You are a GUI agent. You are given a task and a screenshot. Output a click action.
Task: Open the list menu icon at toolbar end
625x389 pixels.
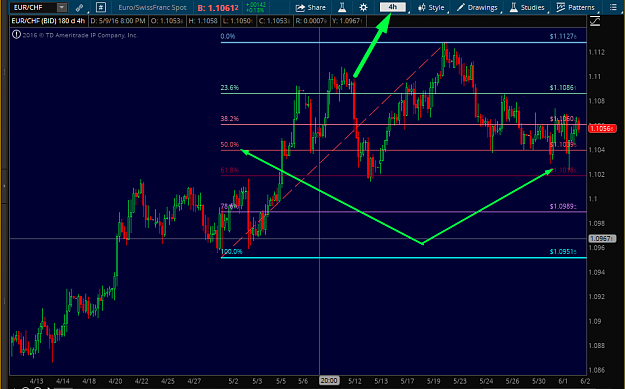pyautogui.click(x=613, y=7)
